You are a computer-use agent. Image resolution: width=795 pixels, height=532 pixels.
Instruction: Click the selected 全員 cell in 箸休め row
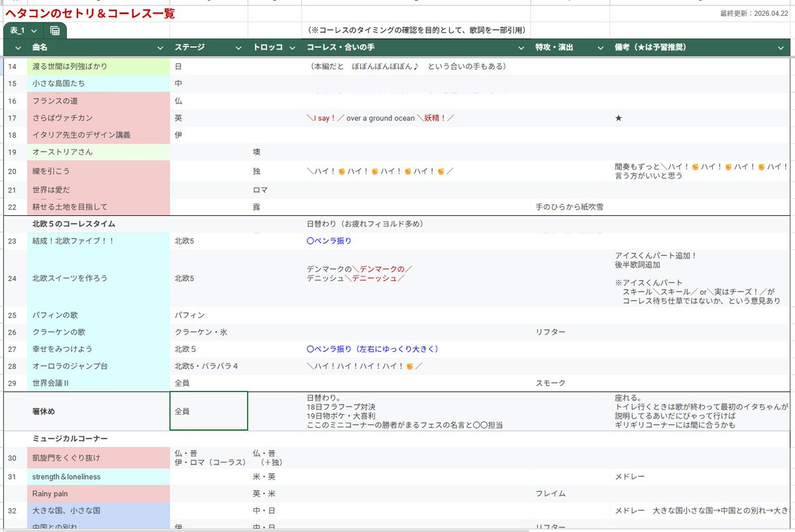(x=209, y=411)
